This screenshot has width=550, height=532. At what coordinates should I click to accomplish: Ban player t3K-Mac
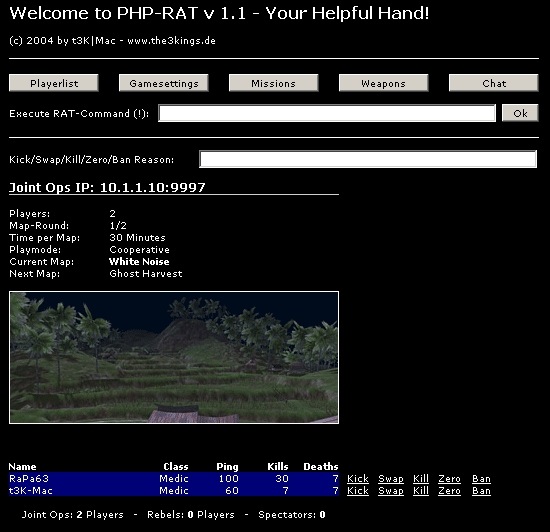tap(481, 491)
